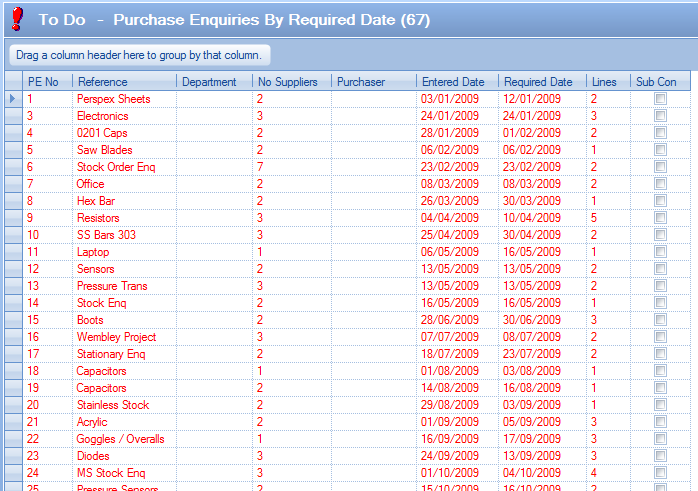Check Sub Con box for Wembley Project
The height and width of the screenshot is (491, 698).
(660, 337)
